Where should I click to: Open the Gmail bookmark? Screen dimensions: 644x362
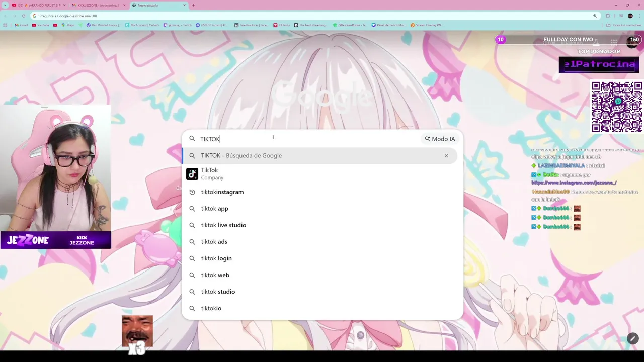(21, 25)
